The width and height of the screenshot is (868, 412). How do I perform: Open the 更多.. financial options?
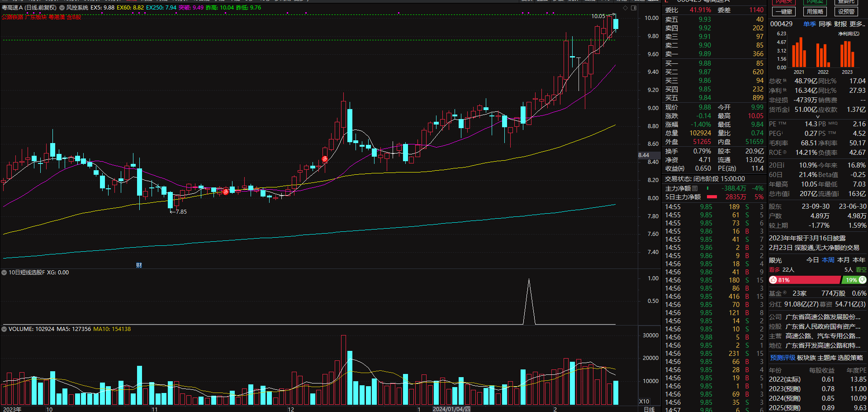click(858, 24)
